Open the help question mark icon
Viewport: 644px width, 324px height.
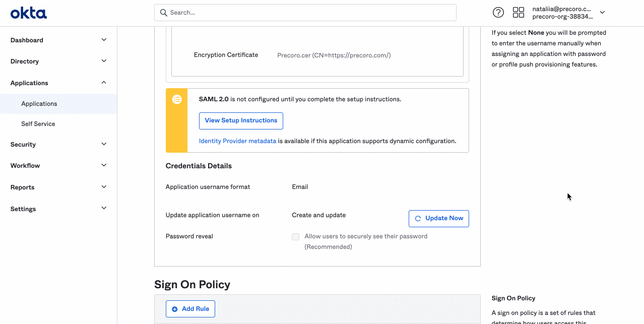pyautogui.click(x=498, y=13)
